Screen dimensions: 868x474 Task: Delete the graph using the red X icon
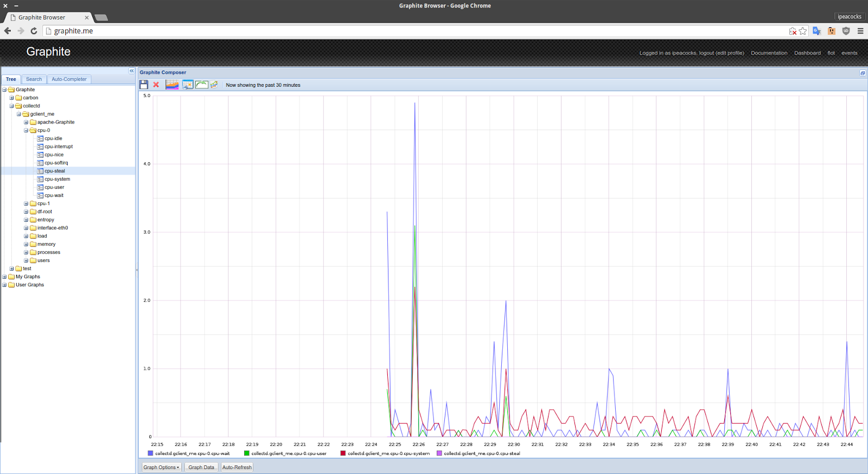(156, 85)
